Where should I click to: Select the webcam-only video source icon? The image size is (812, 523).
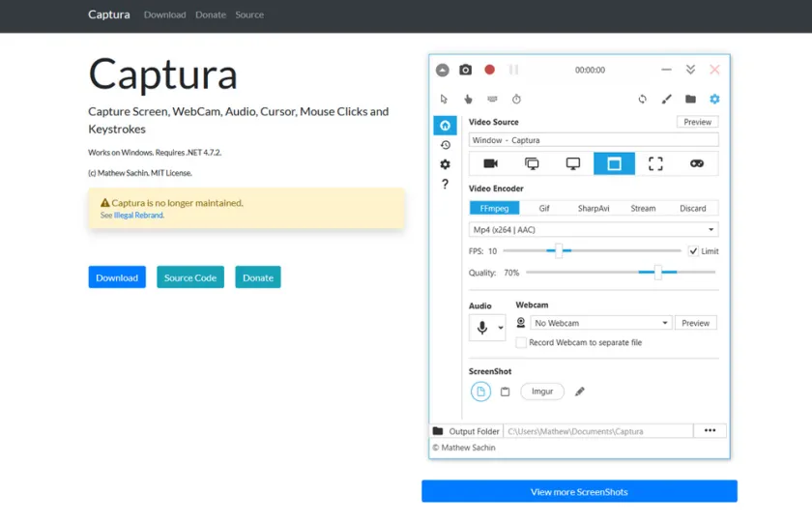[x=490, y=163]
